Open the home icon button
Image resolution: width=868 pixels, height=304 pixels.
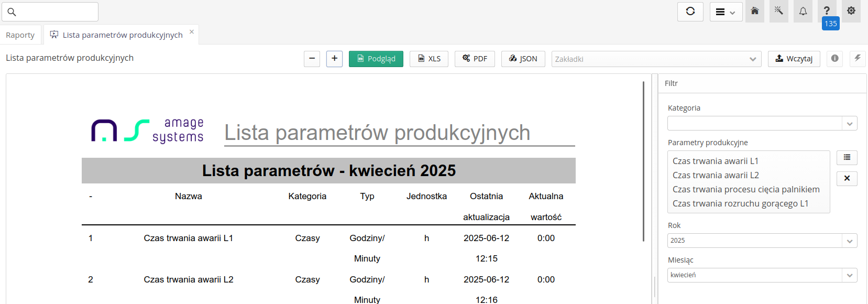tap(754, 11)
